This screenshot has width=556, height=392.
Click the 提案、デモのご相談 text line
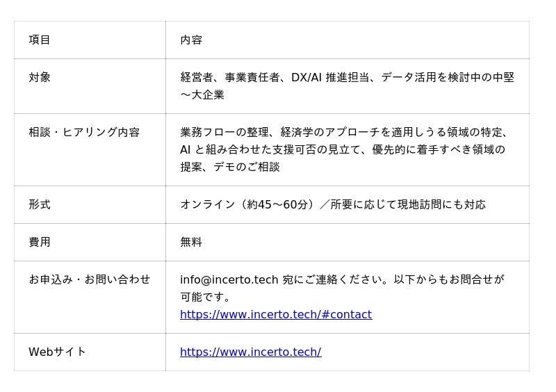[x=230, y=167]
